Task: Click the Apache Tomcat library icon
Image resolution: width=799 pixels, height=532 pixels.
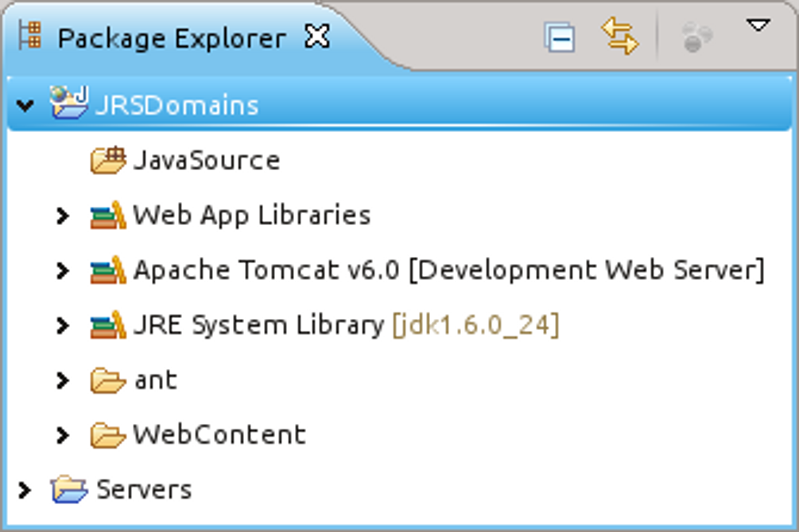Action: tap(108, 270)
